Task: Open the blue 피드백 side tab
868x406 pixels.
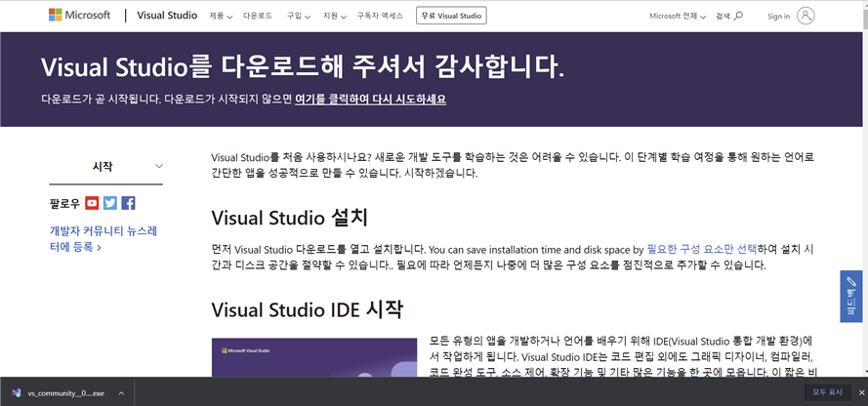Action: pos(850,296)
